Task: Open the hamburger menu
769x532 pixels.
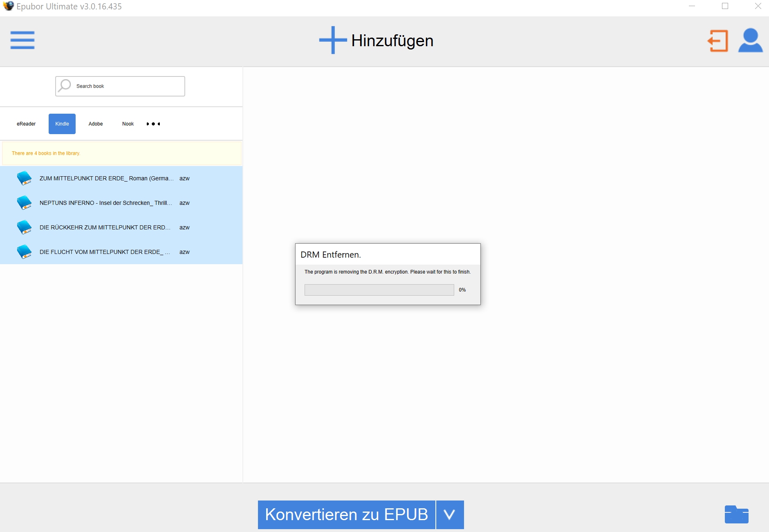Action: [22, 40]
